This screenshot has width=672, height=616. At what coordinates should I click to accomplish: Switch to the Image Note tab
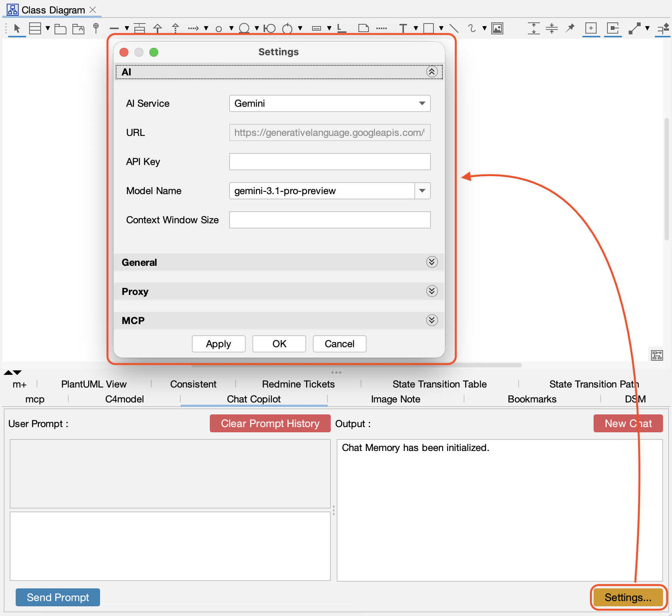click(395, 399)
